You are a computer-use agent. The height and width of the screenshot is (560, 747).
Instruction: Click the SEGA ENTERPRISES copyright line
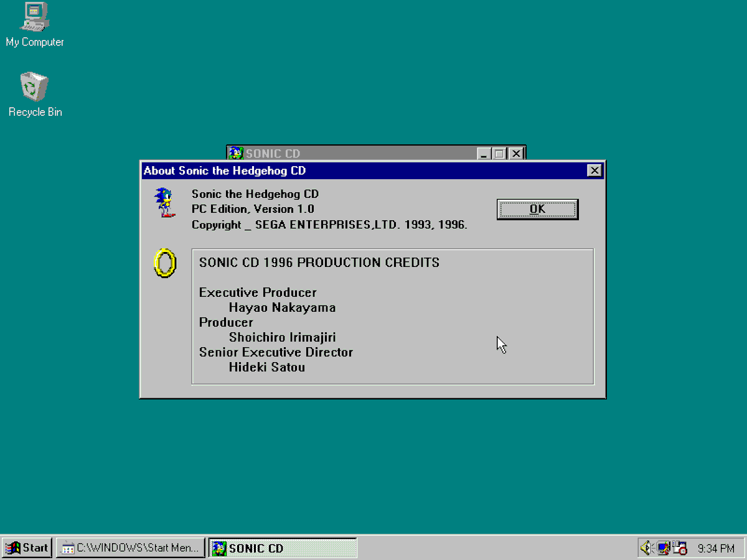tap(329, 225)
